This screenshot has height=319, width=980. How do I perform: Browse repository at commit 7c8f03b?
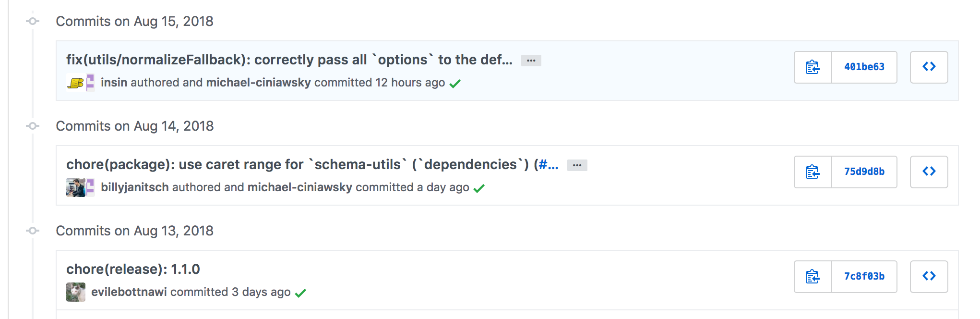929,277
